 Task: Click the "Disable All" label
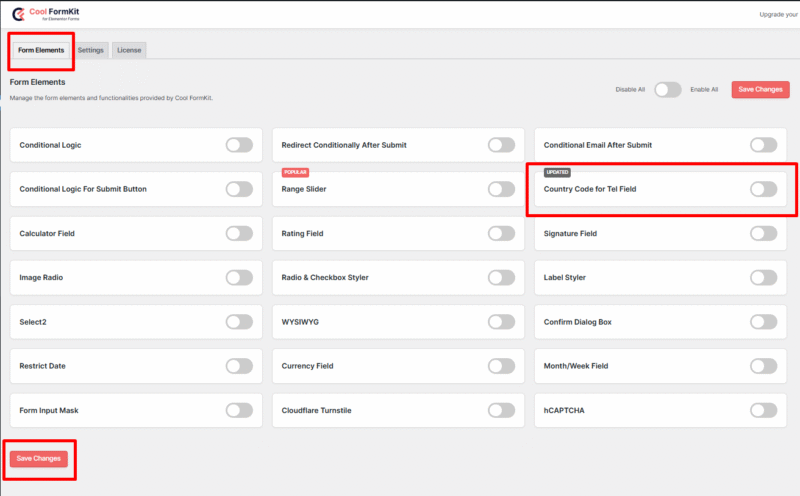click(x=630, y=89)
